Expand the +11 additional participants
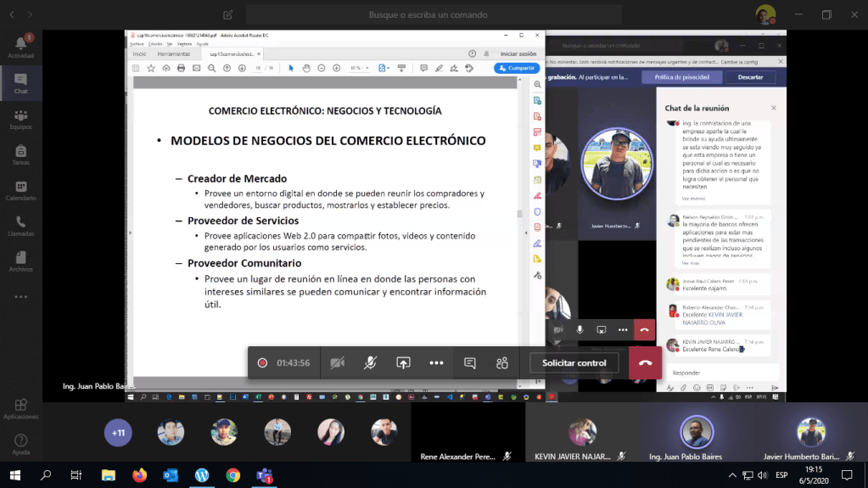Image resolution: width=868 pixels, height=488 pixels. click(x=118, y=433)
